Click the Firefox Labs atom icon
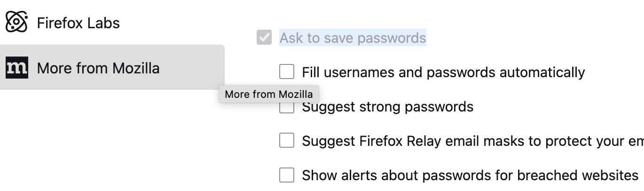 (16, 22)
